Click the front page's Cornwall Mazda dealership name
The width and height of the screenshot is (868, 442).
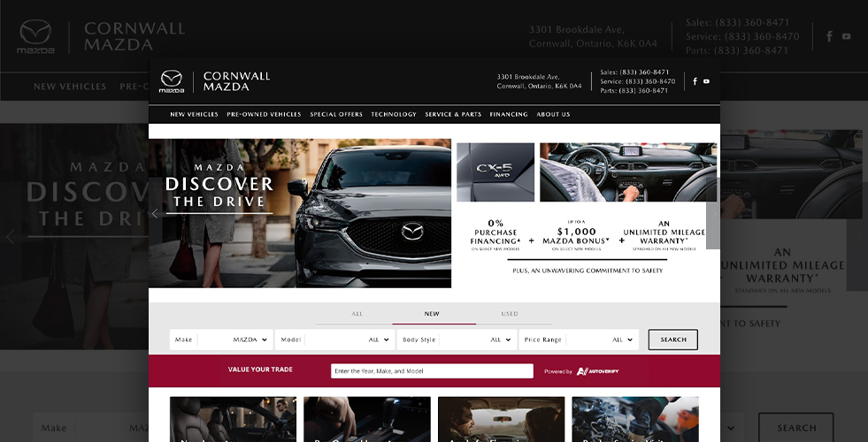(x=236, y=81)
